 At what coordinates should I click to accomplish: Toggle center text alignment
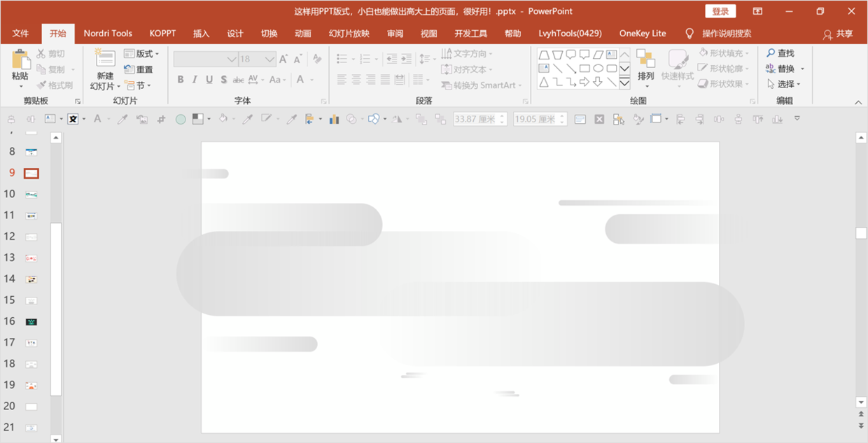(356, 80)
